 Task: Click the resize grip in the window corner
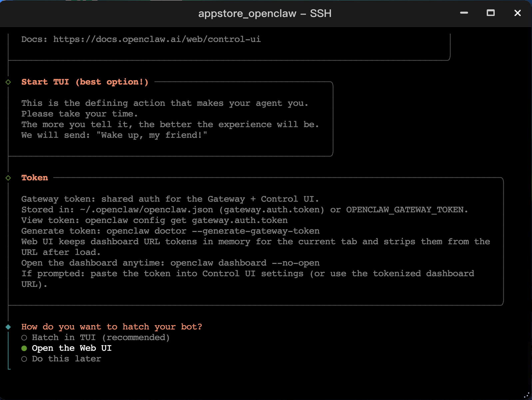527,395
